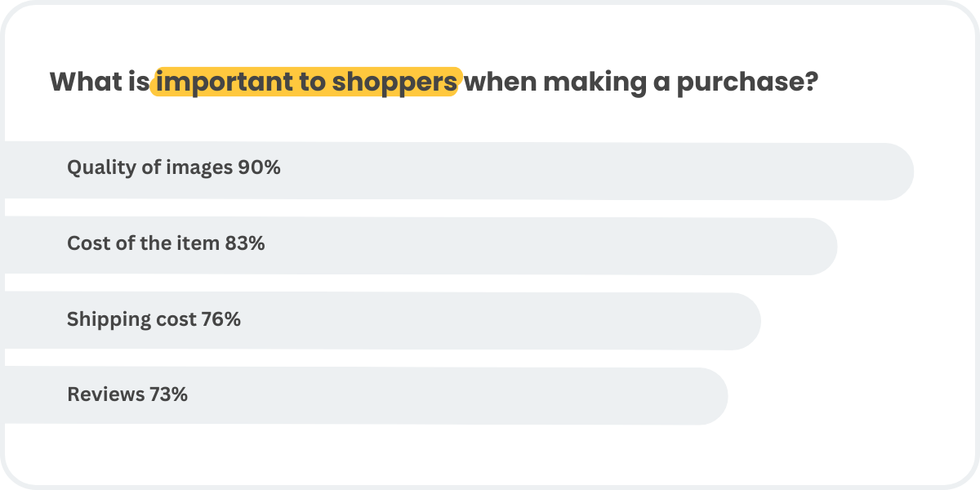
Task: Click the rounded end of the Reviews bar
Action: point(711,396)
